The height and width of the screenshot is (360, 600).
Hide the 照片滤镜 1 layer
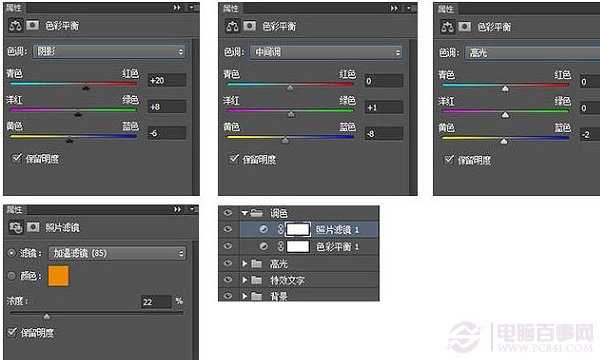[228, 229]
